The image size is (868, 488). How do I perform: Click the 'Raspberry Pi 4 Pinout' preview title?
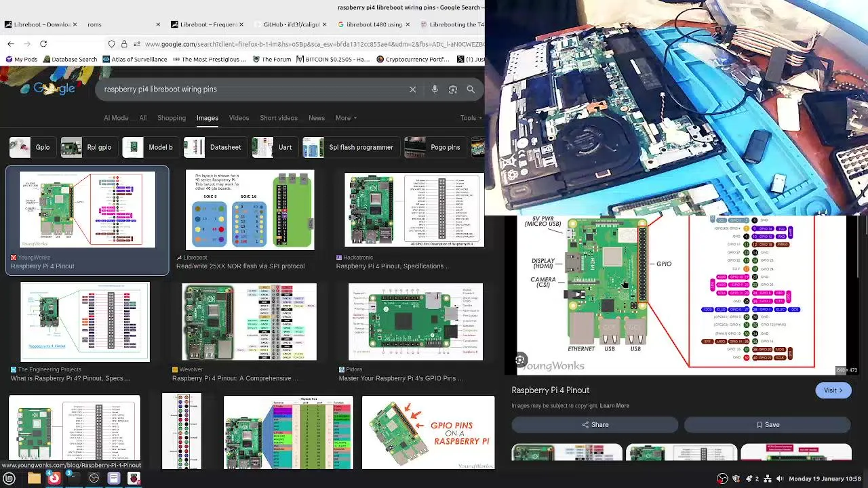[x=551, y=390]
